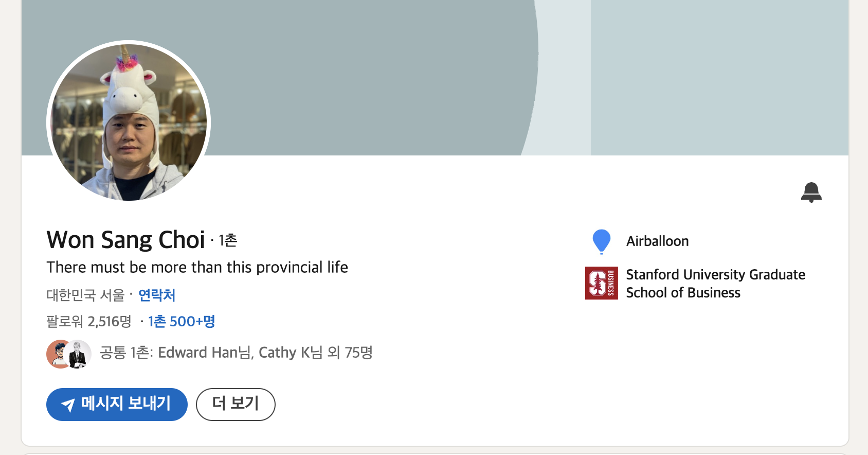Open the Airballoon company logo icon

601,241
